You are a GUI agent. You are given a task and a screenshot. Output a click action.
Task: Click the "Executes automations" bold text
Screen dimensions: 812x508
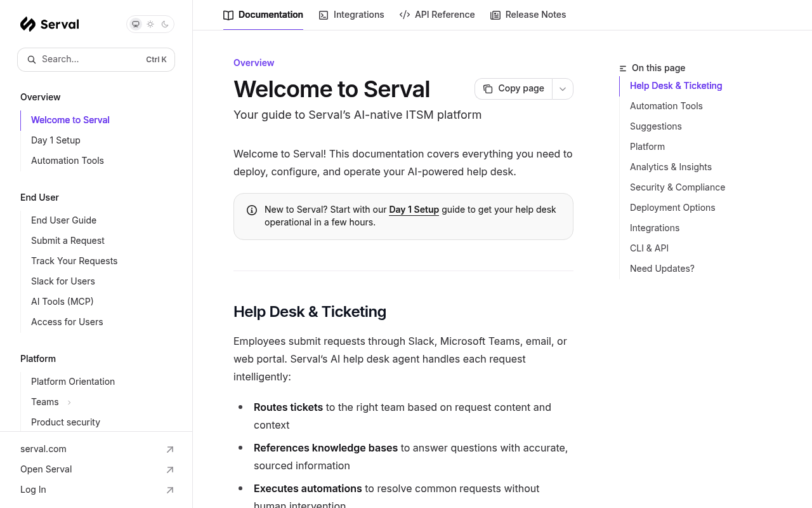308,488
